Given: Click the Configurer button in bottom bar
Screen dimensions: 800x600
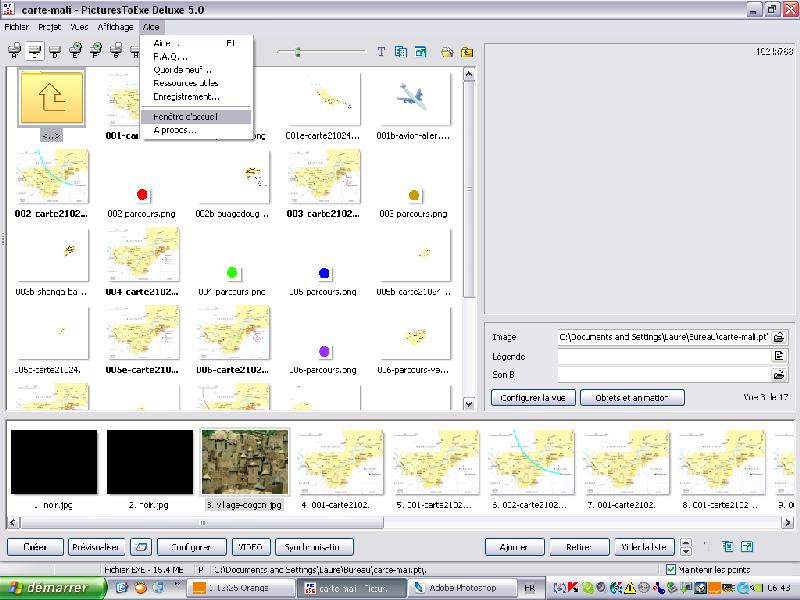Looking at the screenshot, I should 191,547.
